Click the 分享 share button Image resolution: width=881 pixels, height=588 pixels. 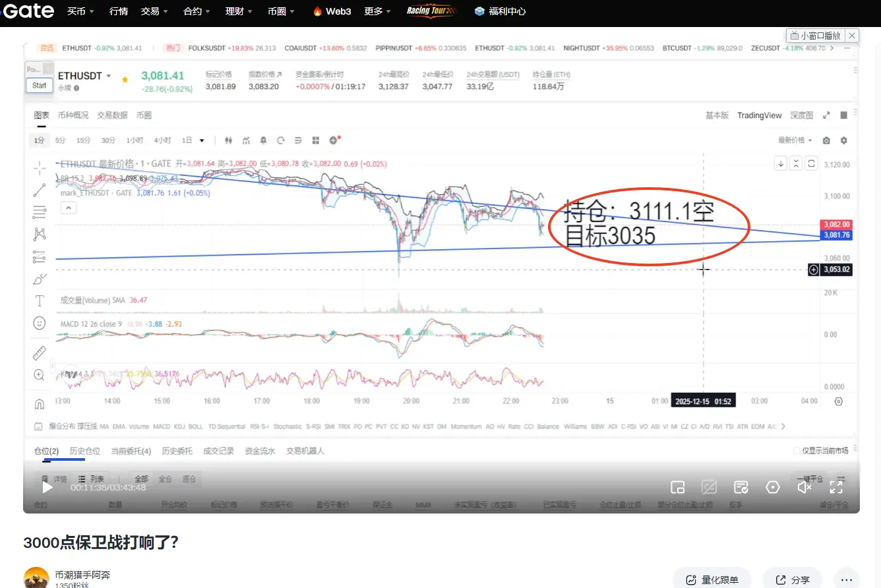[x=793, y=579]
